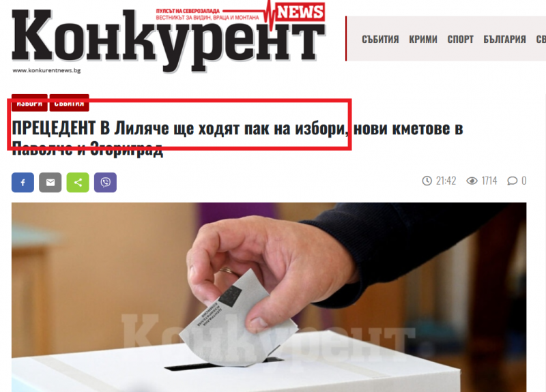Select the red СЪБИТИЯ category tag
This screenshot has height=392, width=546.
coord(70,103)
